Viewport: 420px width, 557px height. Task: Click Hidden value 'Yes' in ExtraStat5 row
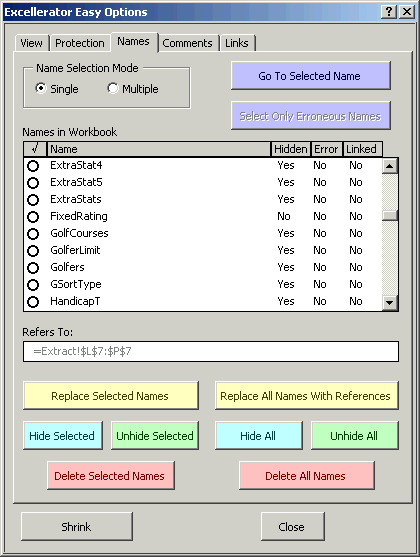click(x=286, y=183)
